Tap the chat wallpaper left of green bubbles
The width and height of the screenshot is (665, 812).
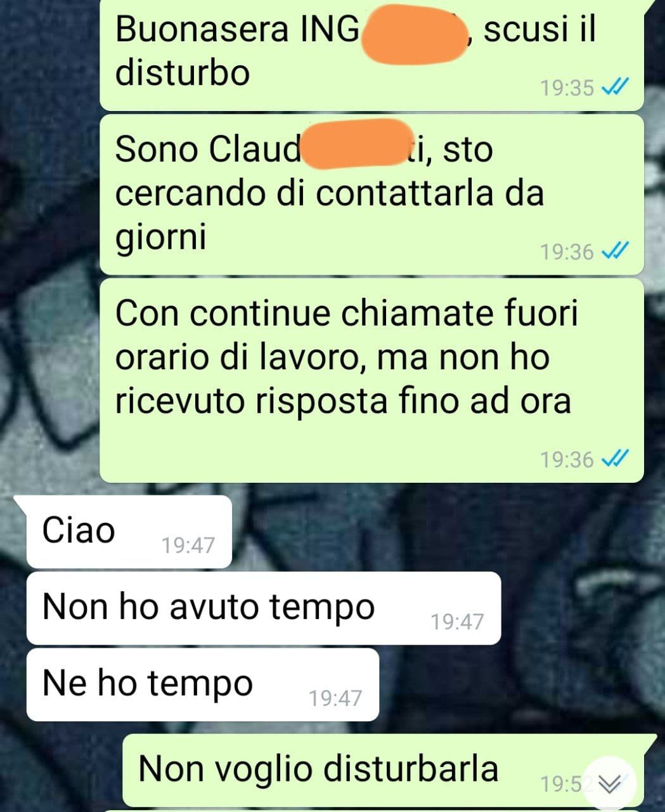tap(48, 254)
